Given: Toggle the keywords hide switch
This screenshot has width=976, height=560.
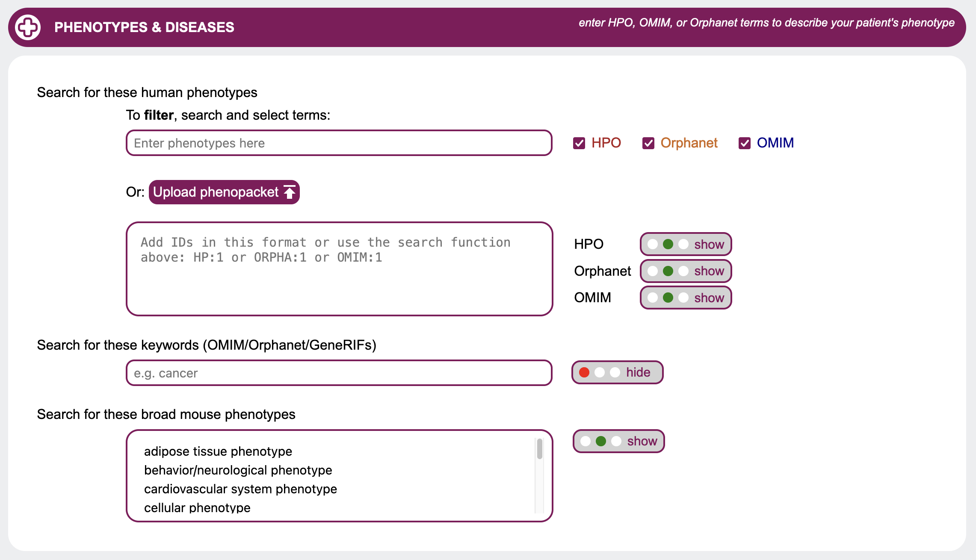Looking at the screenshot, I should pos(618,372).
